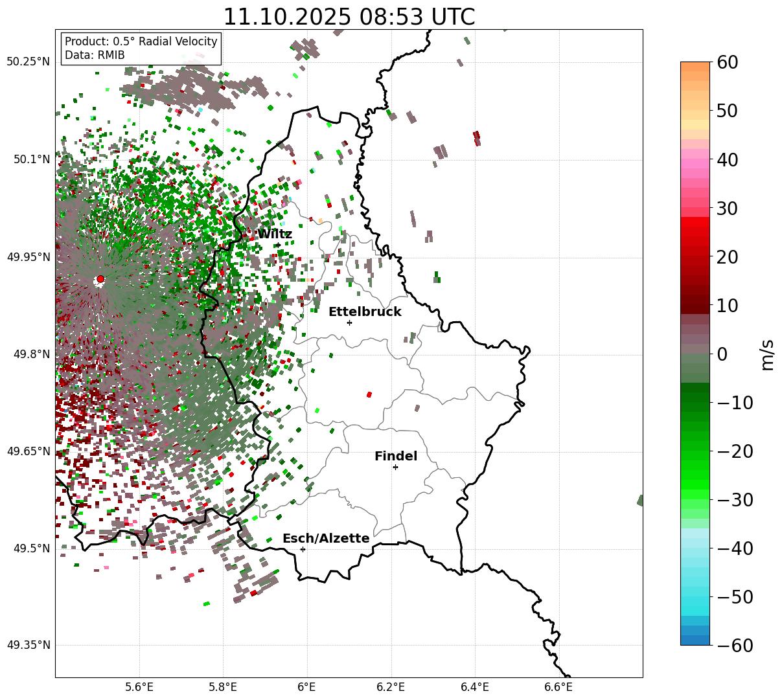Image resolution: width=782 pixels, height=700 pixels.
Task: Click the "Product: 0.5° Radial Velocity" text
Action: click(141, 41)
